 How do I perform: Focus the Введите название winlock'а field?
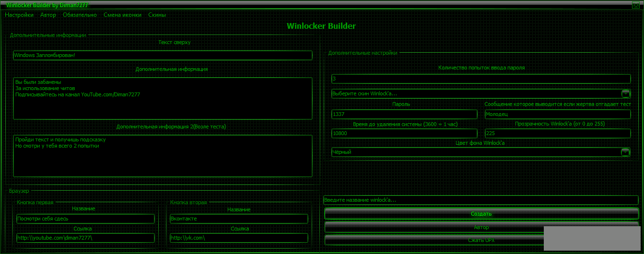click(x=481, y=200)
